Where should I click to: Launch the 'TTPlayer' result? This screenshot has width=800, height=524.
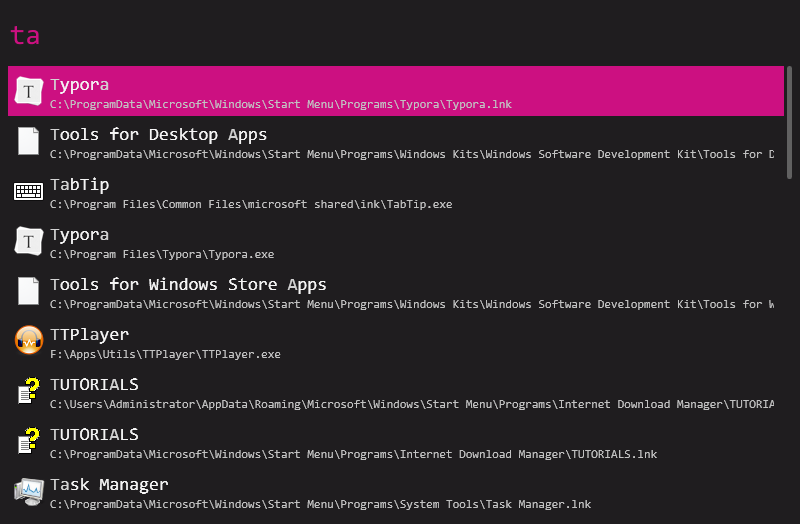[396, 341]
